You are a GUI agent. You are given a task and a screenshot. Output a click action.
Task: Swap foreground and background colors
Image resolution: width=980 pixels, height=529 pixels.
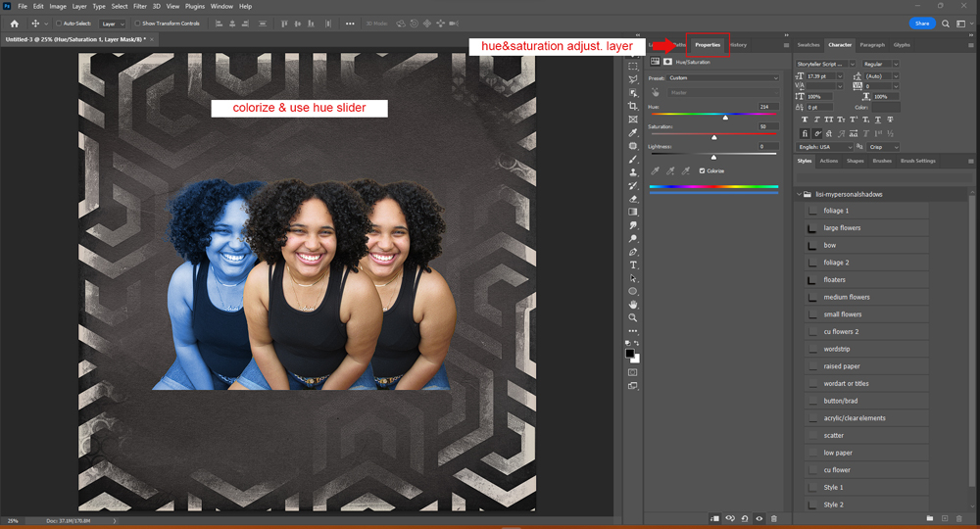(x=636, y=343)
